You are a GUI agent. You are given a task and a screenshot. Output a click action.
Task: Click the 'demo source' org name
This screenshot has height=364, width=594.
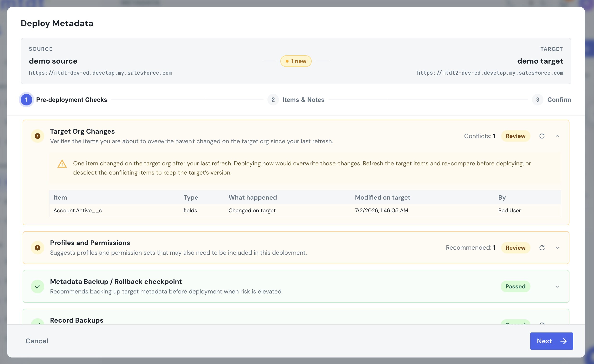pyautogui.click(x=53, y=61)
